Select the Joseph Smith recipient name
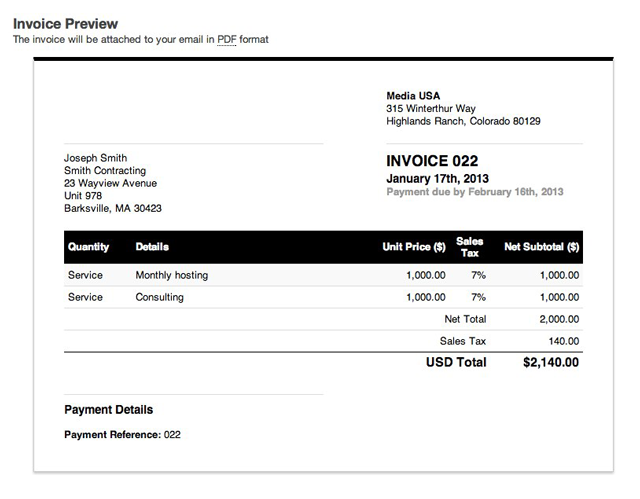Viewport: 640px width, 499px height. point(98,158)
